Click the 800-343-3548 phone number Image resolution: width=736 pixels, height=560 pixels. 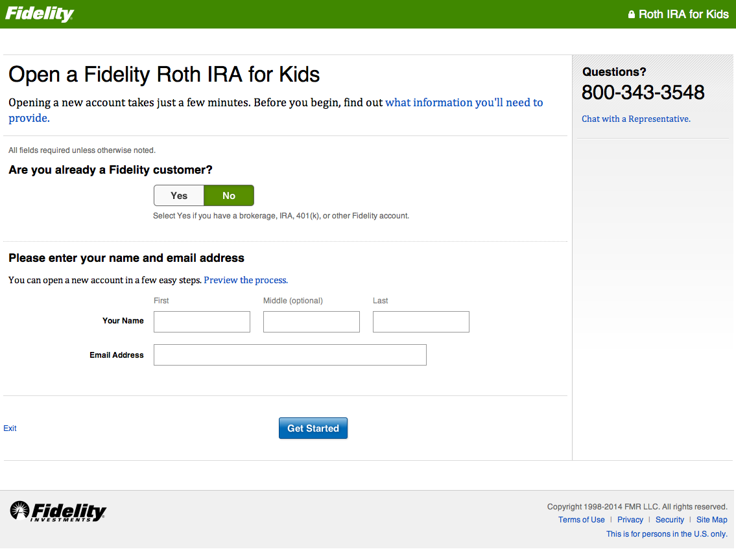click(643, 93)
